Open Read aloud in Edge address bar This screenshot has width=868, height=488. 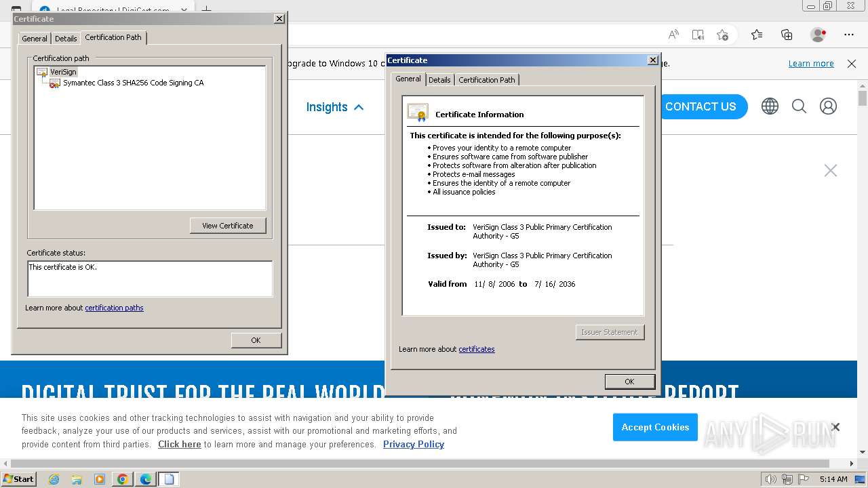pyautogui.click(x=673, y=35)
